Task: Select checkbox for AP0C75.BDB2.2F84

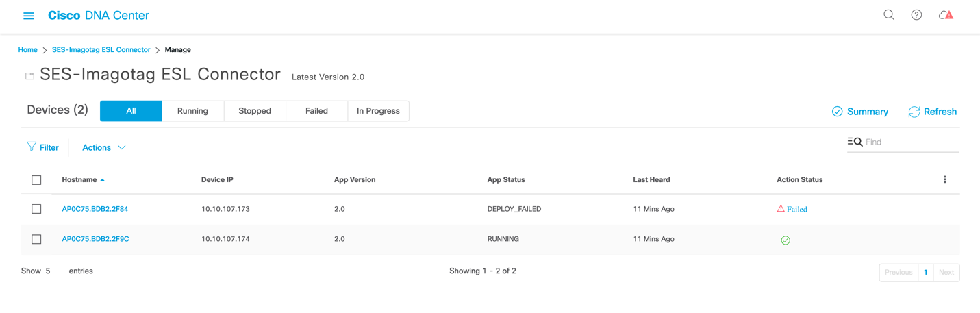Action: (36, 209)
